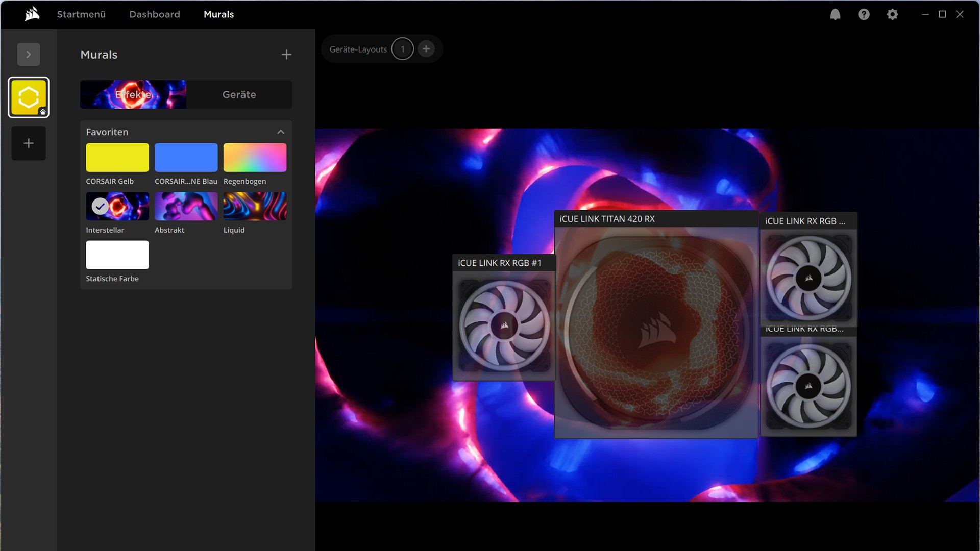The image size is (980, 551).
Task: Expand the sidebar with arrow button
Action: click(x=29, y=54)
